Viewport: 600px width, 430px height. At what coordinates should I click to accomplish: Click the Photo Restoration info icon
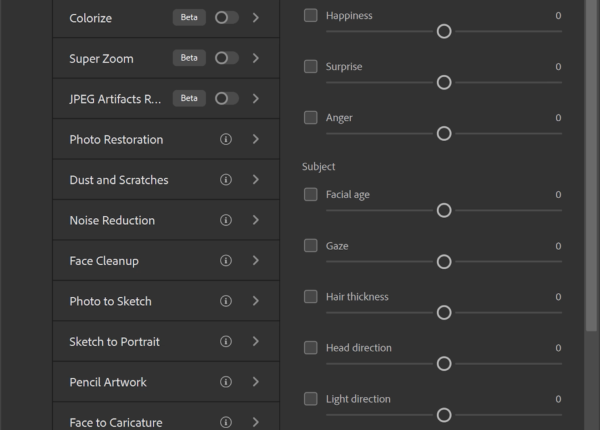coord(226,139)
